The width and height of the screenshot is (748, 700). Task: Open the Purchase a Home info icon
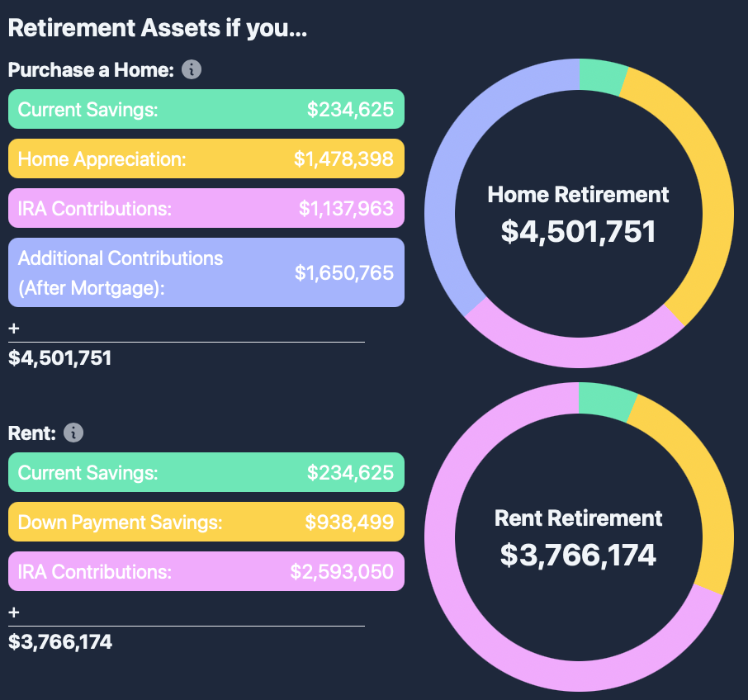coord(192,70)
